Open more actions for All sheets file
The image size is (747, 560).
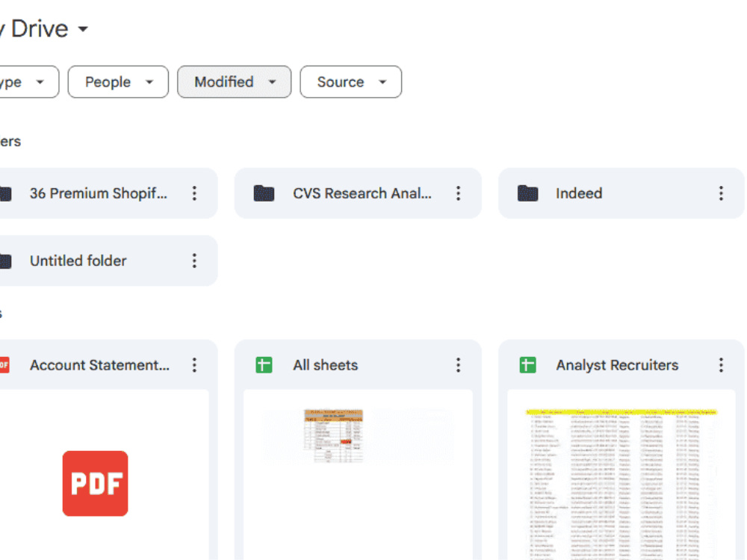459,365
